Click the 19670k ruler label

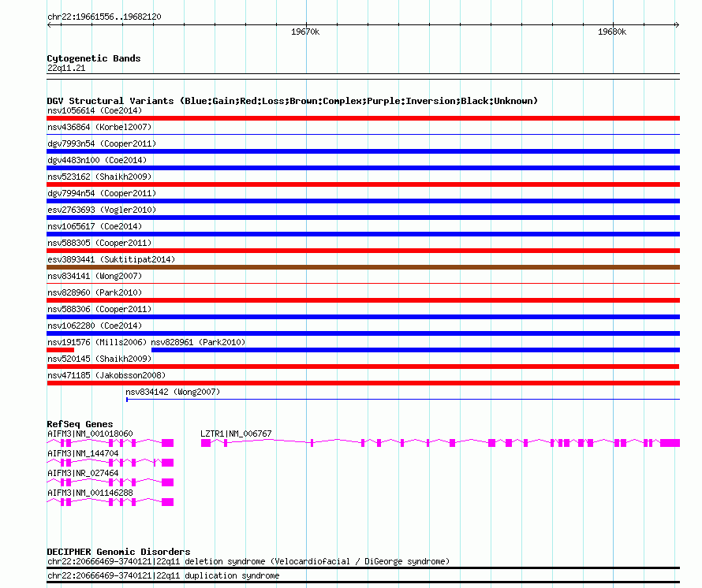[x=305, y=32]
